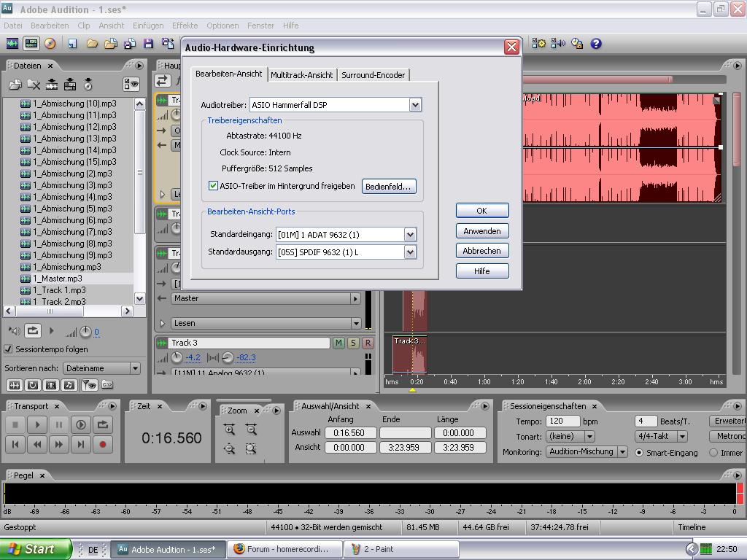Click the import file icon in Dateien panel
The image size is (747, 560).
[15, 85]
